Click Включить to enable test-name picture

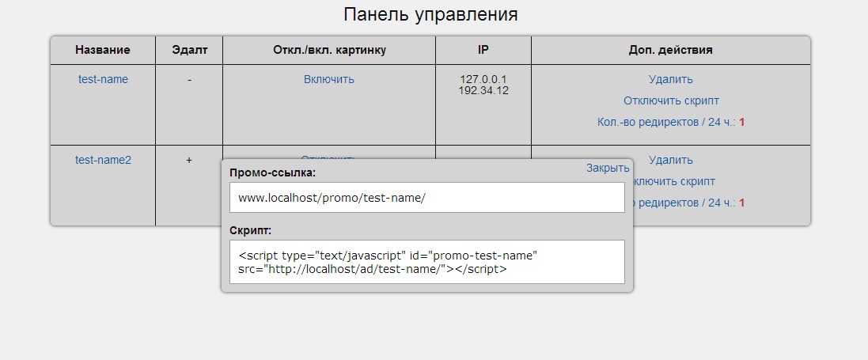(x=328, y=79)
